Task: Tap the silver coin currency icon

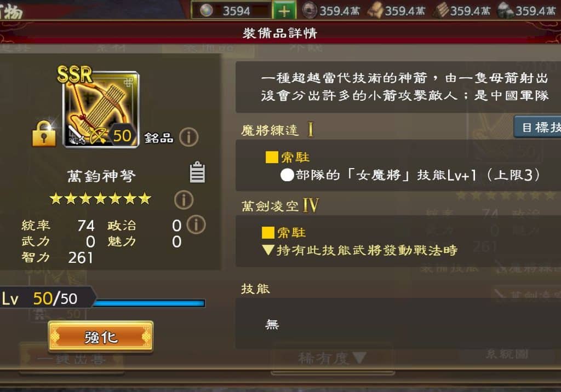Action: tap(207, 11)
